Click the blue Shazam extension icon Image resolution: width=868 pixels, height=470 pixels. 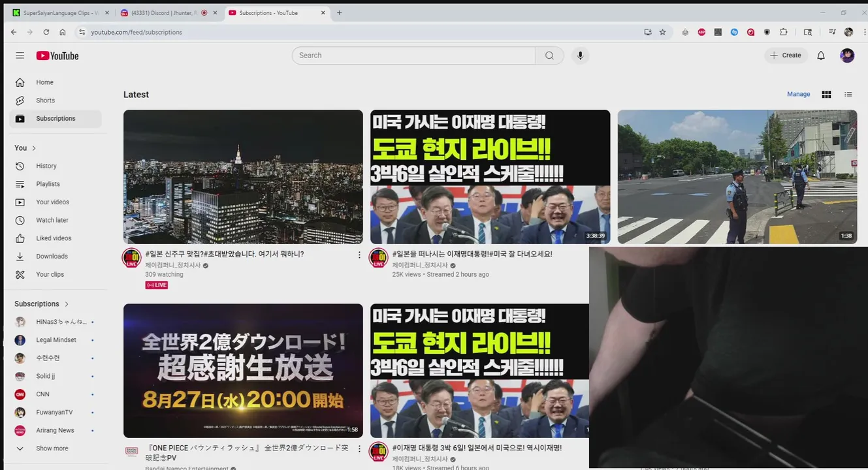point(734,32)
